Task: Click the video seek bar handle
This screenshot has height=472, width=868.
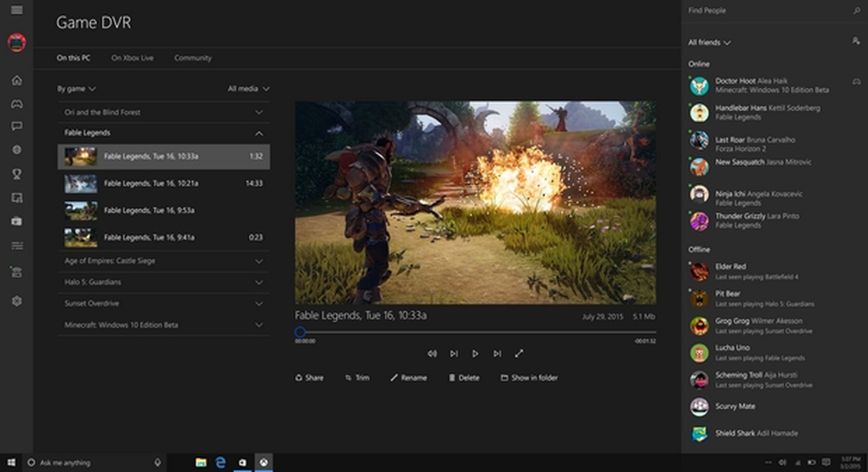Action: click(300, 332)
